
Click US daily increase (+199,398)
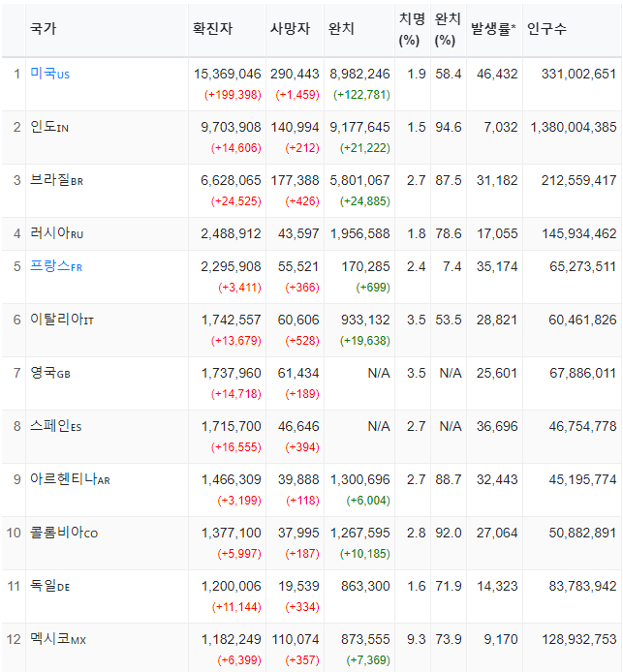point(233,94)
